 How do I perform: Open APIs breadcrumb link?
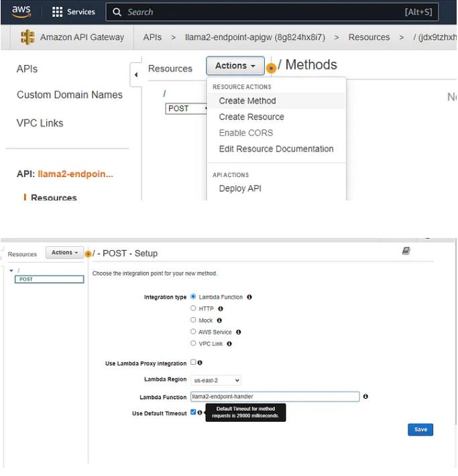[152, 38]
